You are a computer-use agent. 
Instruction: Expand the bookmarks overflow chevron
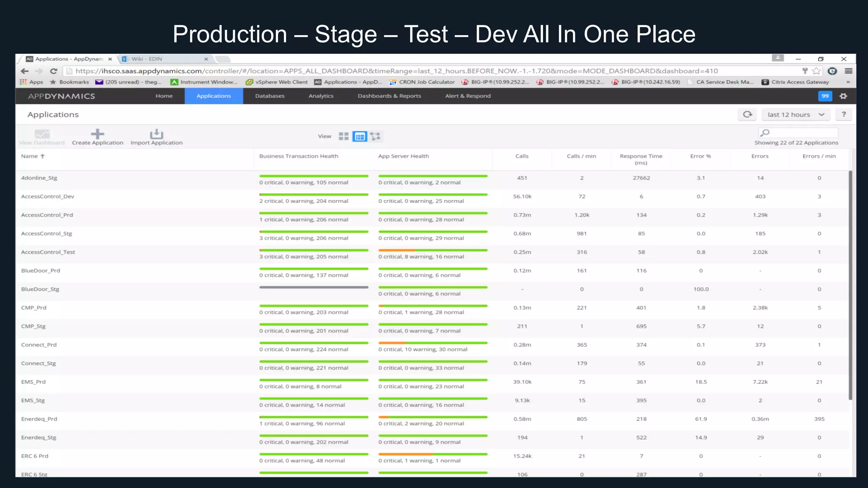[x=848, y=82]
